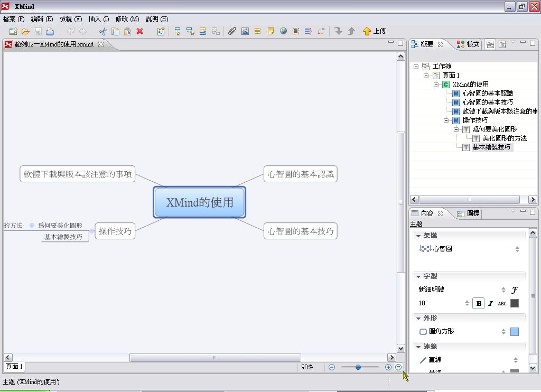Click the new sheet icon in toolbar
Viewport: 541px width, 392px height.
[161, 31]
